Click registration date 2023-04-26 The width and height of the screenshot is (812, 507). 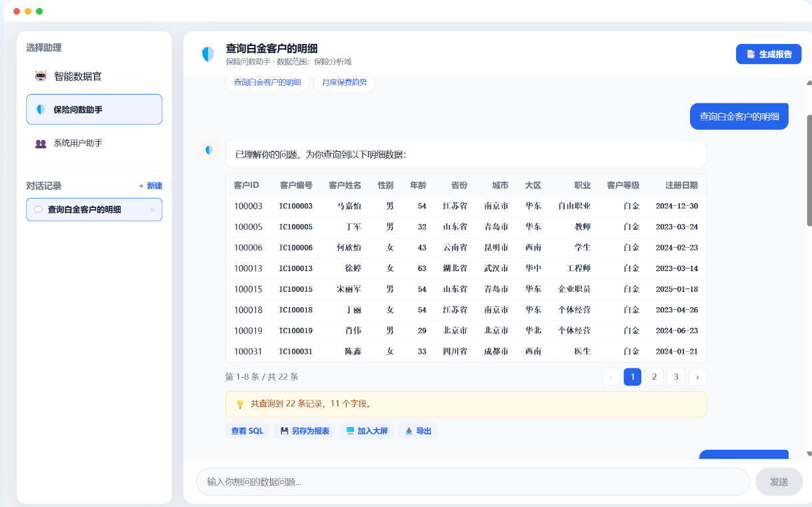click(x=677, y=310)
